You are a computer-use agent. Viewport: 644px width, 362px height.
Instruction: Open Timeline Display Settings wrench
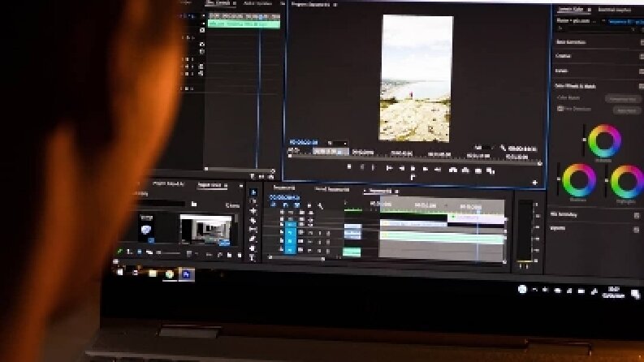coord(320,206)
